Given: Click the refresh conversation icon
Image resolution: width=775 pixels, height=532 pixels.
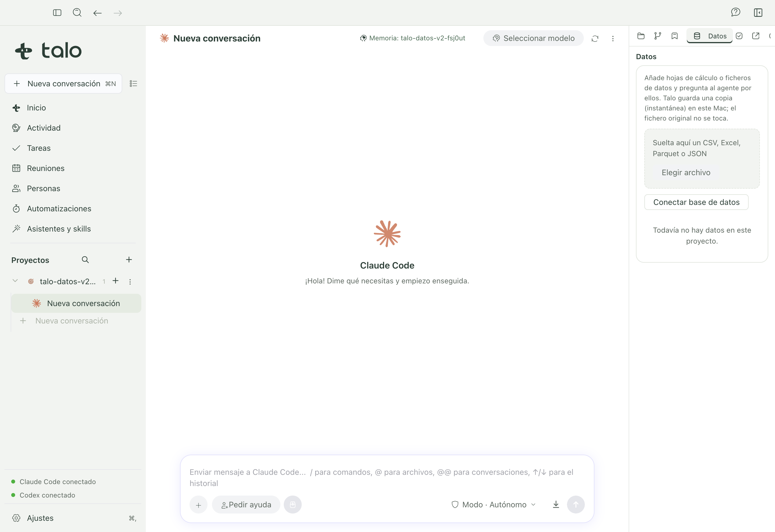Looking at the screenshot, I should tap(595, 38).
